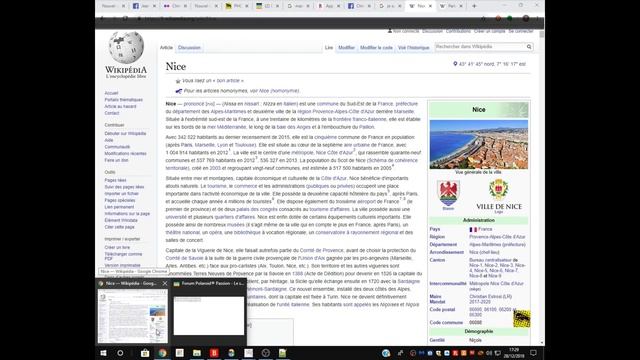Select Forum Polaroid Passion taskbar preview thumbnail
This screenshot has height=360, width=640.
click(209, 316)
